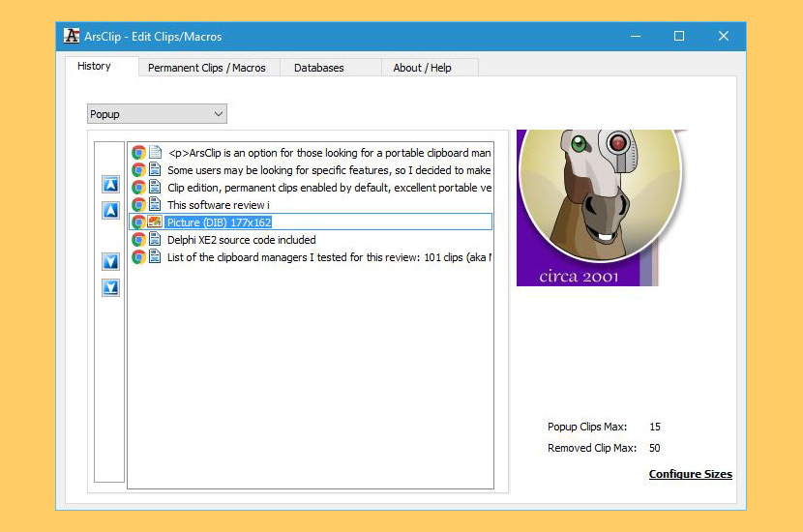Screen dimensions: 803x532
Task: Switch to the Permanent Clips / Macros tab
Action: tap(207, 68)
